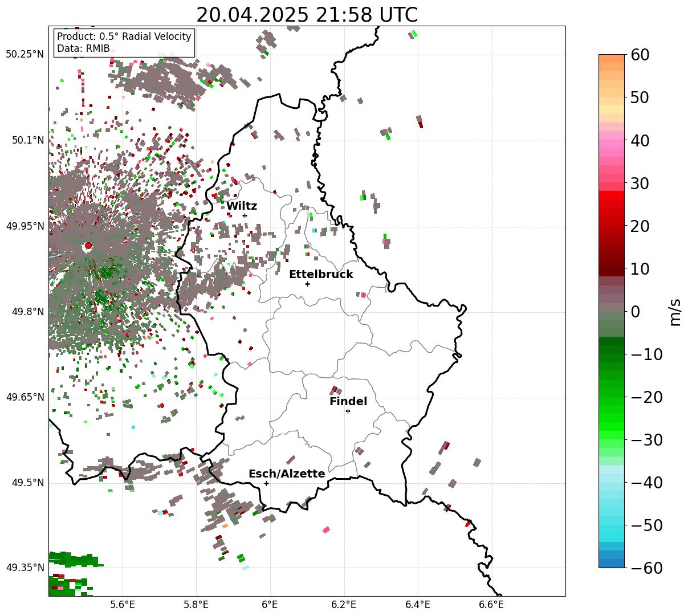Click the colorbar −30 tick label
The height and width of the screenshot is (616, 688).
[x=647, y=439]
